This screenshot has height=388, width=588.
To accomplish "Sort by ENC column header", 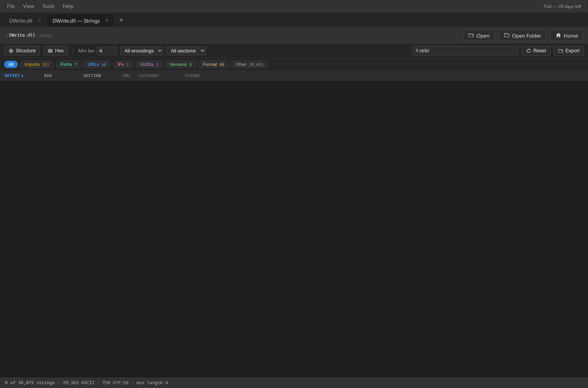I will tap(127, 76).
